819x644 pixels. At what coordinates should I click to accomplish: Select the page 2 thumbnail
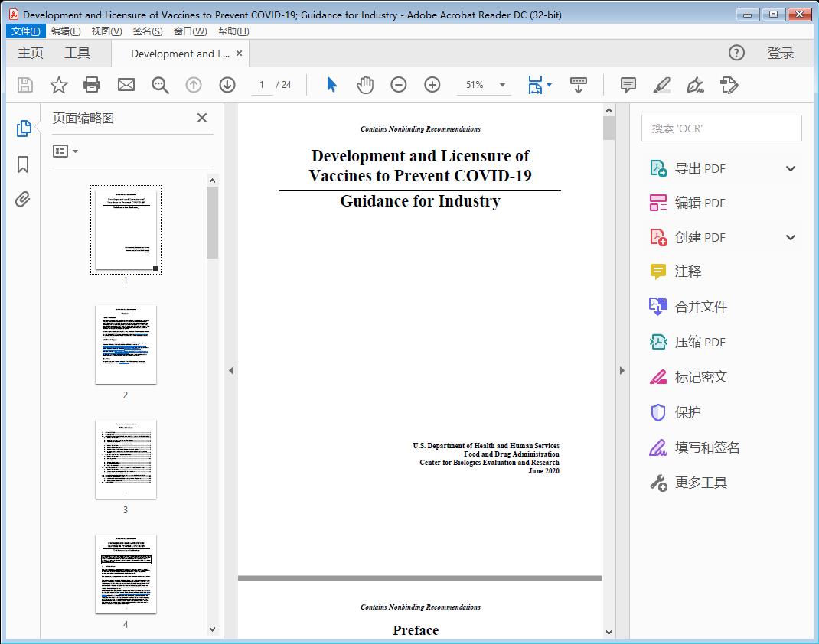[x=126, y=344]
